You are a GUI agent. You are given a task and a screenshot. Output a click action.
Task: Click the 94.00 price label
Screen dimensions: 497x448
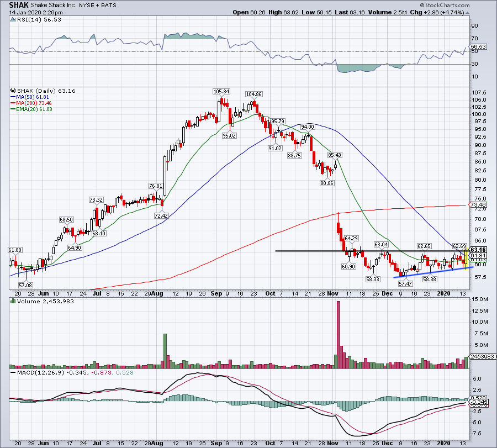point(308,127)
